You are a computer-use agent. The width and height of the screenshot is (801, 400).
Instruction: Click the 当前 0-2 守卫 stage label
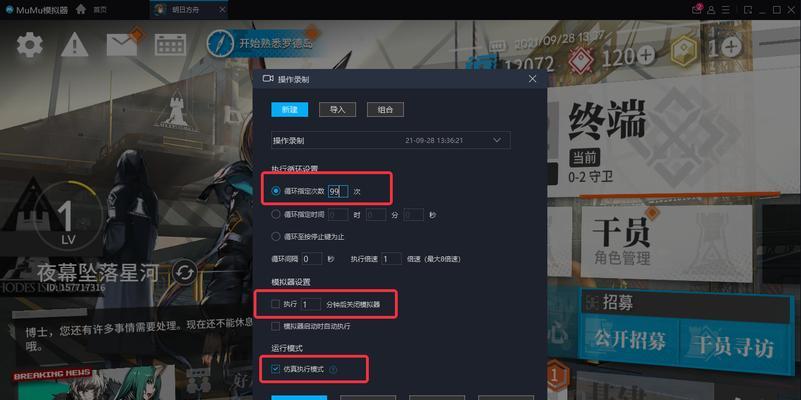(x=592, y=167)
